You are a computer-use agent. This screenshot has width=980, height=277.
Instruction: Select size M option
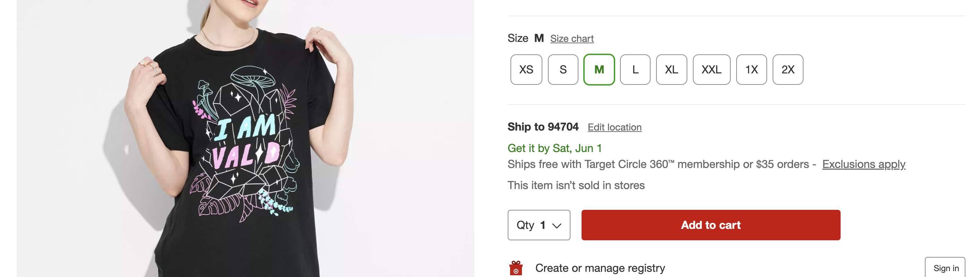599,70
